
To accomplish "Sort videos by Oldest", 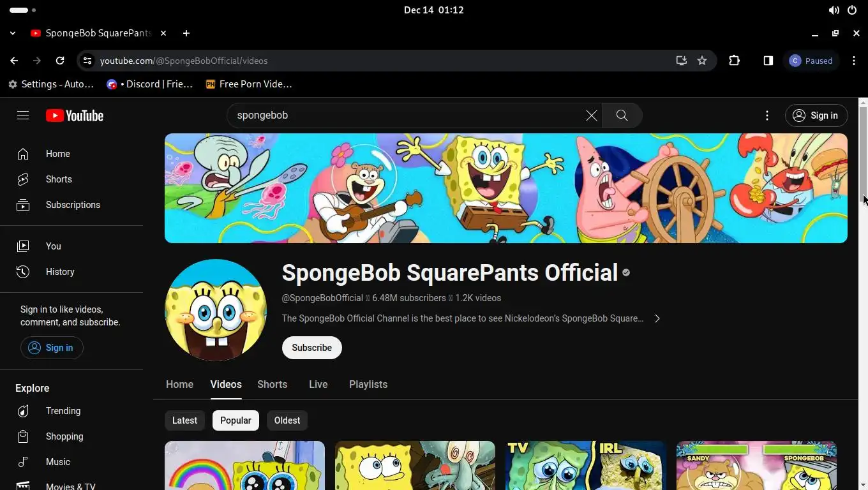I will click(x=287, y=420).
